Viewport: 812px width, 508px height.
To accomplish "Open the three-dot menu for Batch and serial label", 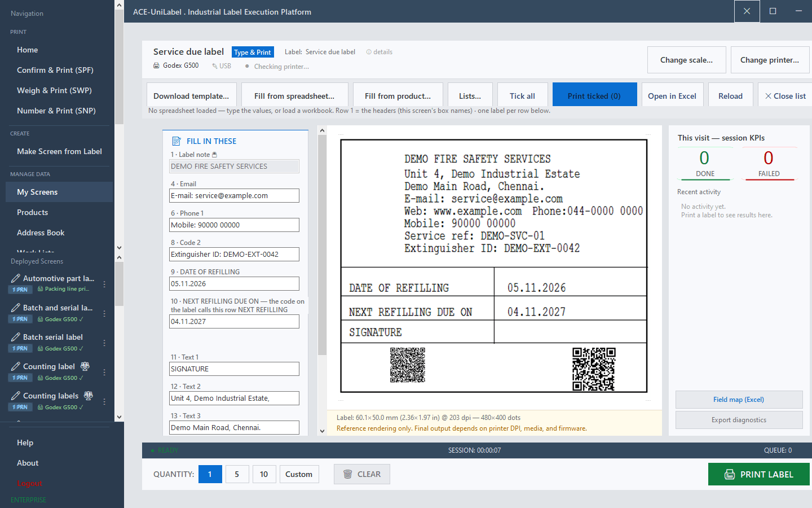I will pyautogui.click(x=104, y=313).
